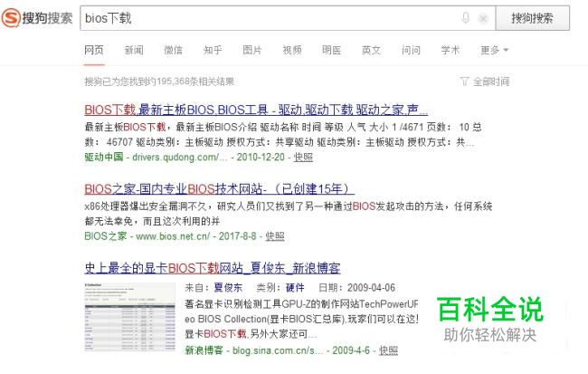Screen dimensions: 588x374
Task: Open 快照 for www.bios.net.cn result
Action: [x=275, y=236]
